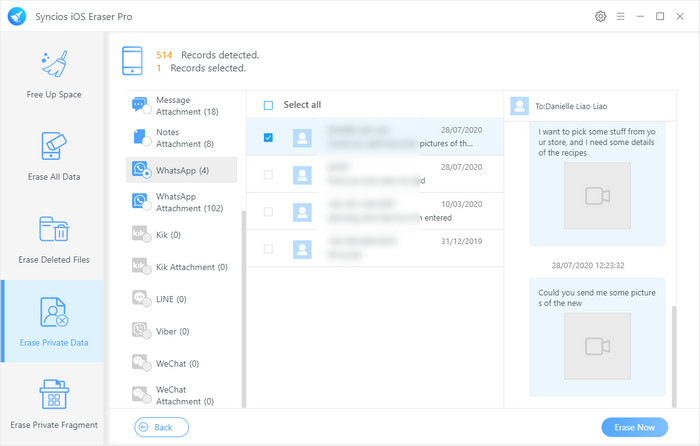Image resolution: width=700 pixels, height=446 pixels.
Task: Select the WhatsApp (4) category
Action: (182, 170)
